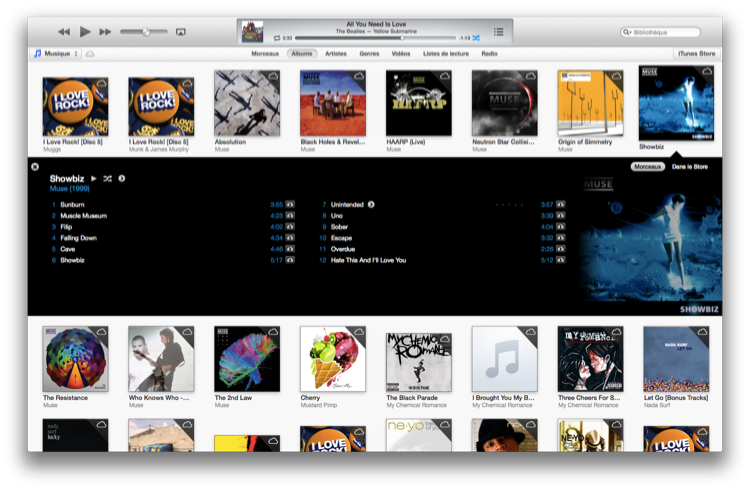Click the cloud badge on Three Cheers cover
The height and width of the screenshot is (490, 750).
[617, 332]
